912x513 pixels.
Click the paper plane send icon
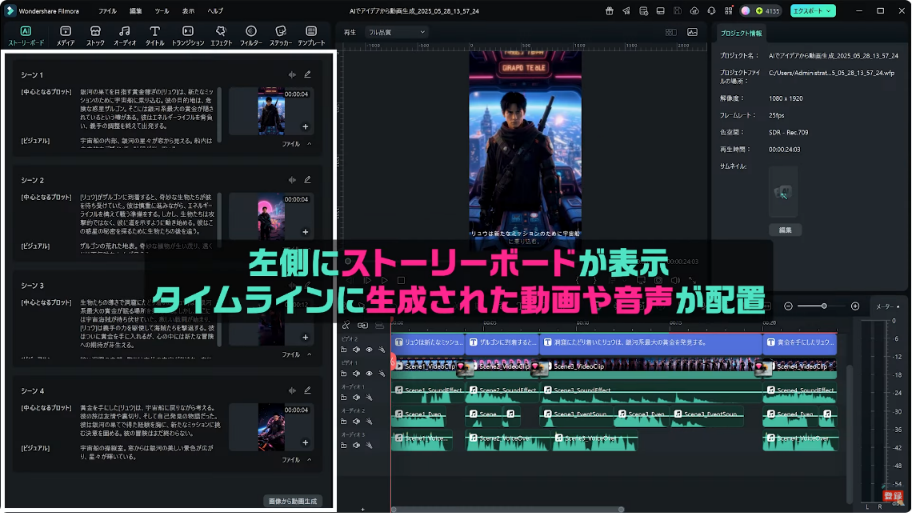click(x=626, y=11)
